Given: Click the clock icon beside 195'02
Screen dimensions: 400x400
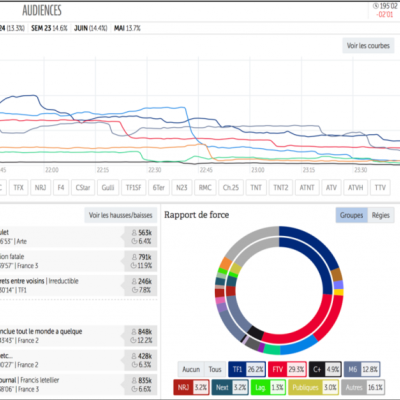Looking at the screenshot, I should [375, 6].
